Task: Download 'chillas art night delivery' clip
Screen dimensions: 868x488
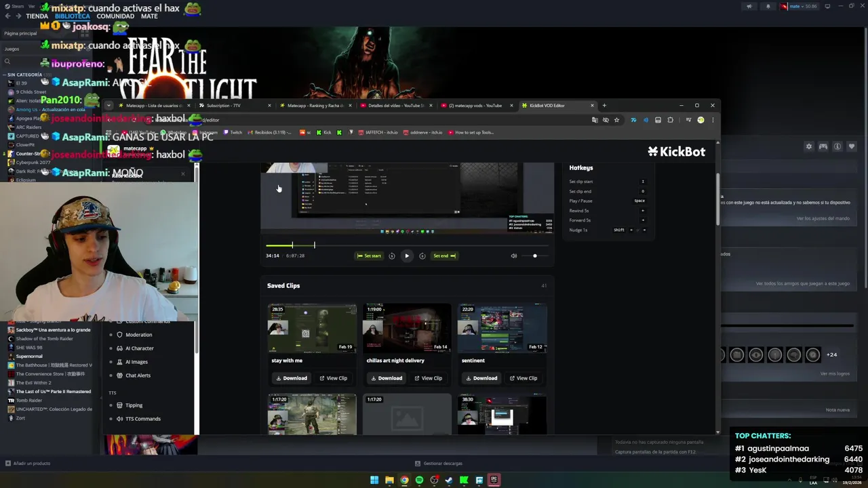Action: (387, 378)
